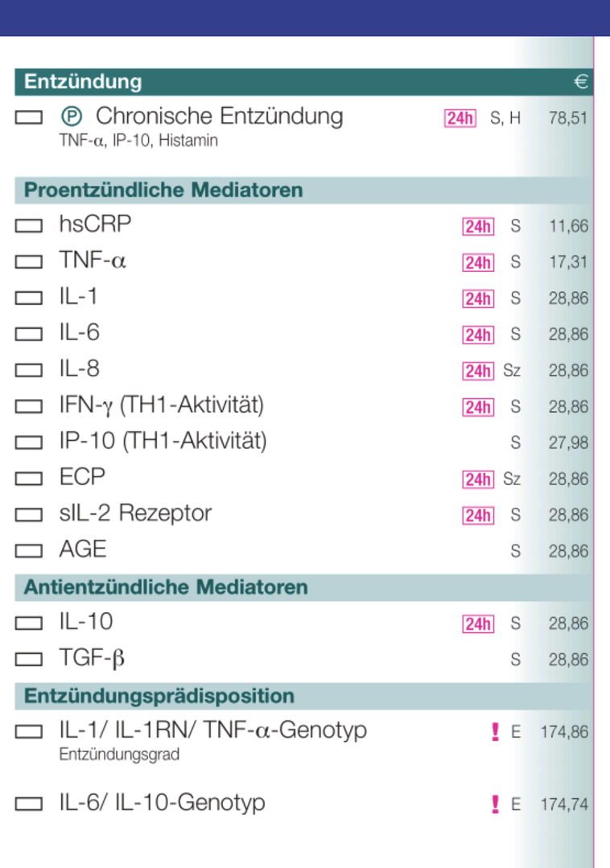Viewport: 610px width, 868px height.
Task: Click the IP-10 (TH1-Aktivität) test name
Action: pyautogui.click(x=163, y=442)
